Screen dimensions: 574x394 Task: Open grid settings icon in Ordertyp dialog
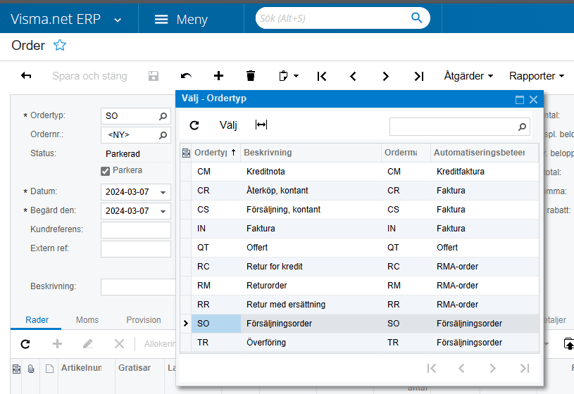coord(186,153)
